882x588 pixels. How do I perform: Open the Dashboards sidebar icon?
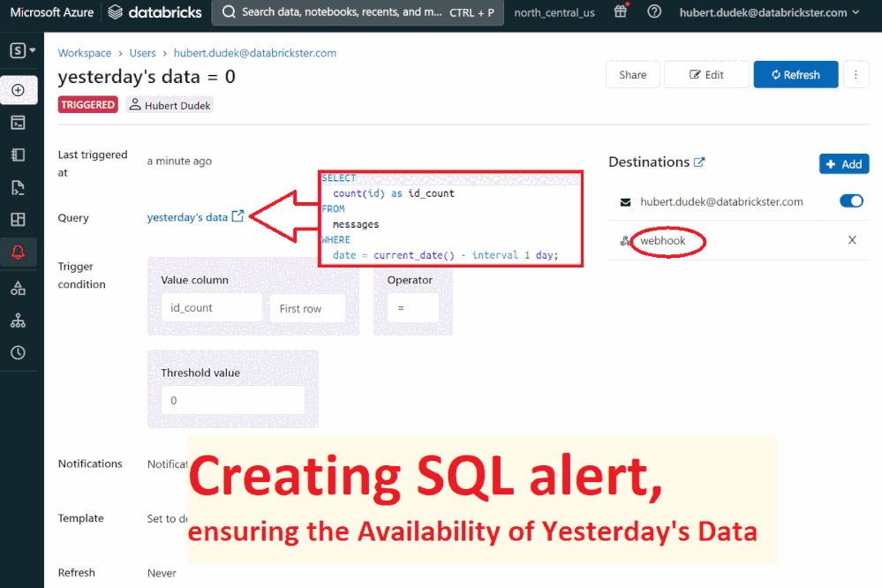18,219
